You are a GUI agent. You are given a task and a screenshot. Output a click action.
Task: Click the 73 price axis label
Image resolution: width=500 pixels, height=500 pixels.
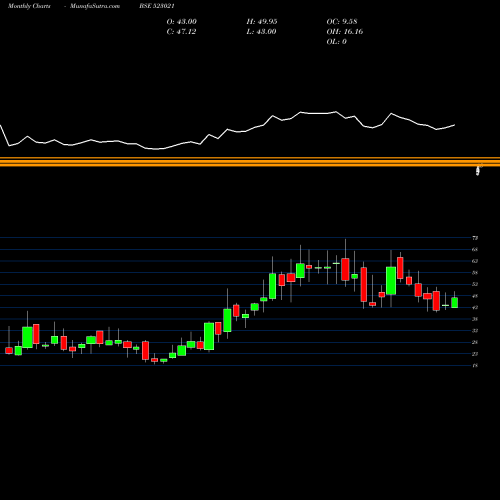[475, 238]
